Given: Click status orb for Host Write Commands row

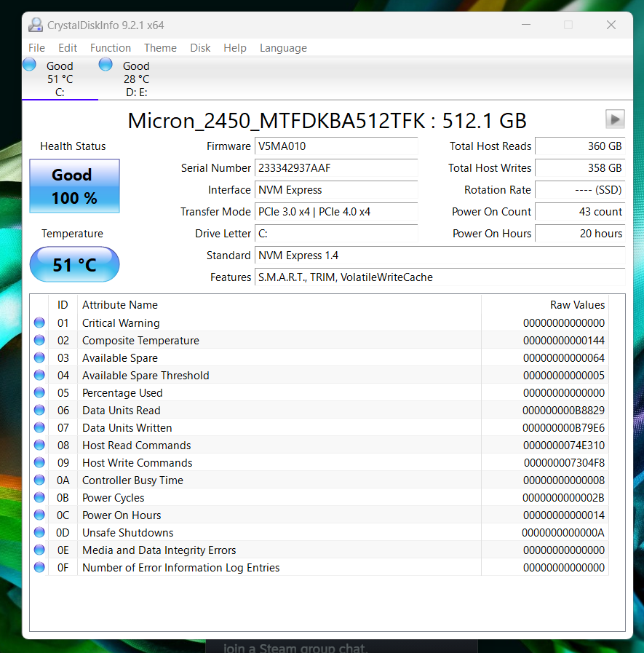Looking at the screenshot, I should click(x=39, y=463).
